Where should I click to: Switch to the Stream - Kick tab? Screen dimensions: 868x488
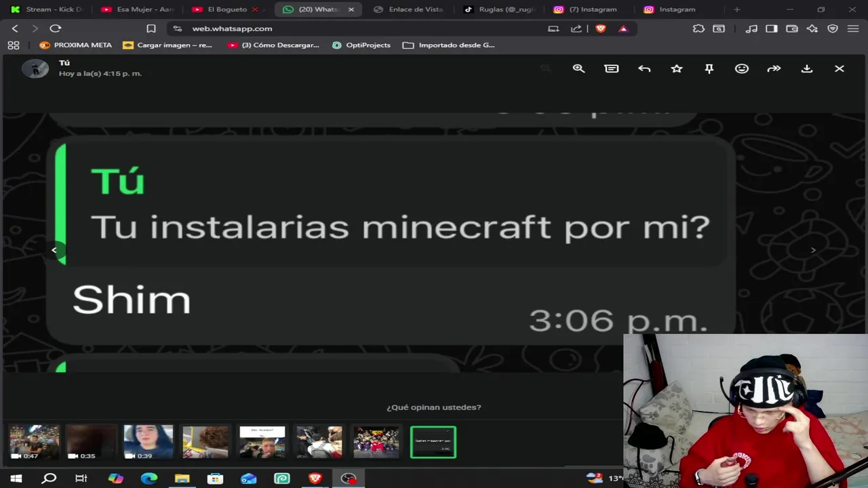(47, 9)
